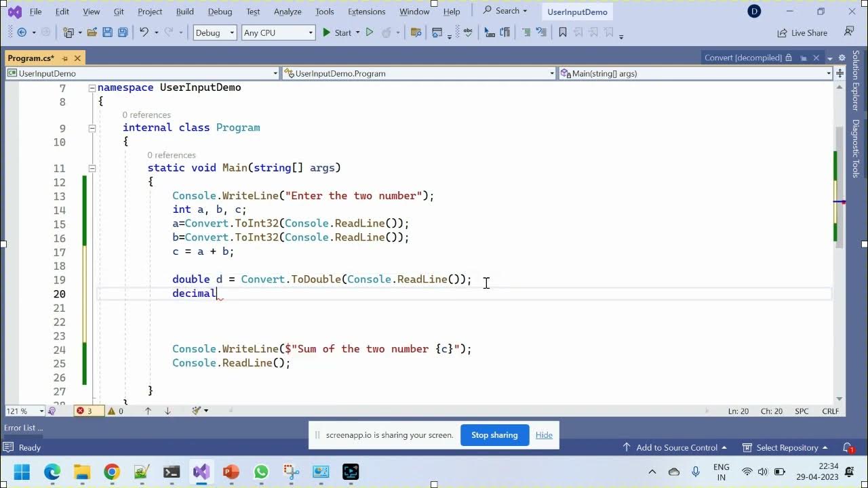Open the File menu

click(x=36, y=12)
